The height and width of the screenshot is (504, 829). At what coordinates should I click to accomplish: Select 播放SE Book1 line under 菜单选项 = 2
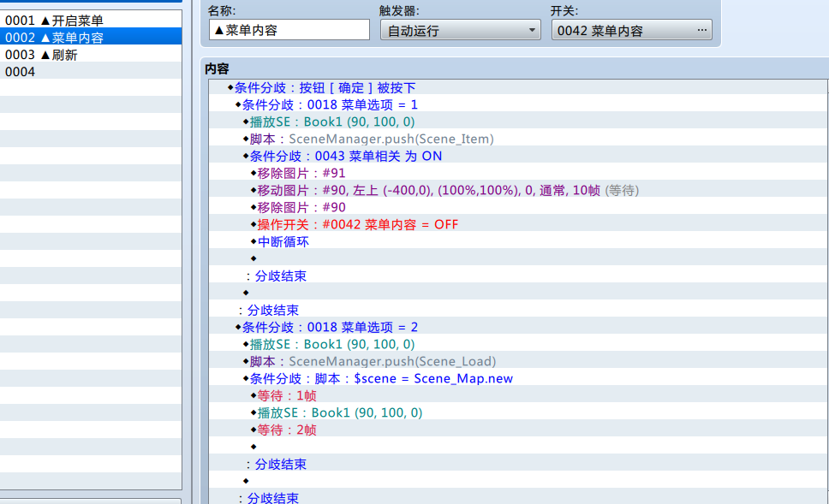[x=518, y=345]
